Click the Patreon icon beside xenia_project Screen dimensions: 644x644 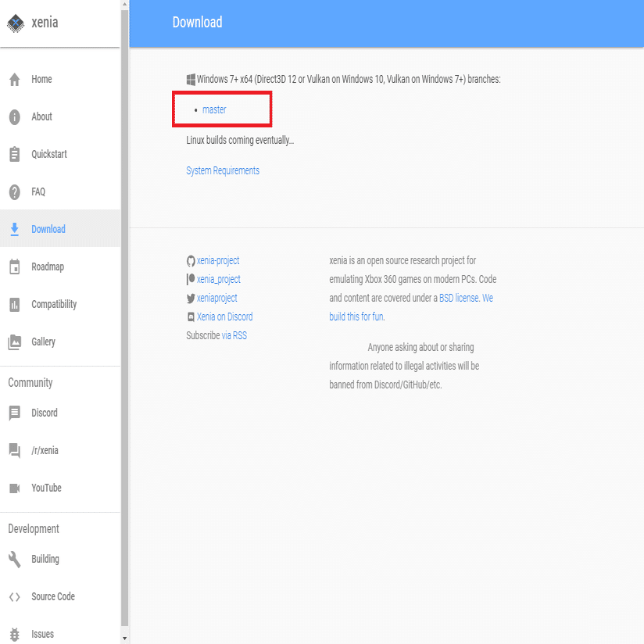point(191,279)
